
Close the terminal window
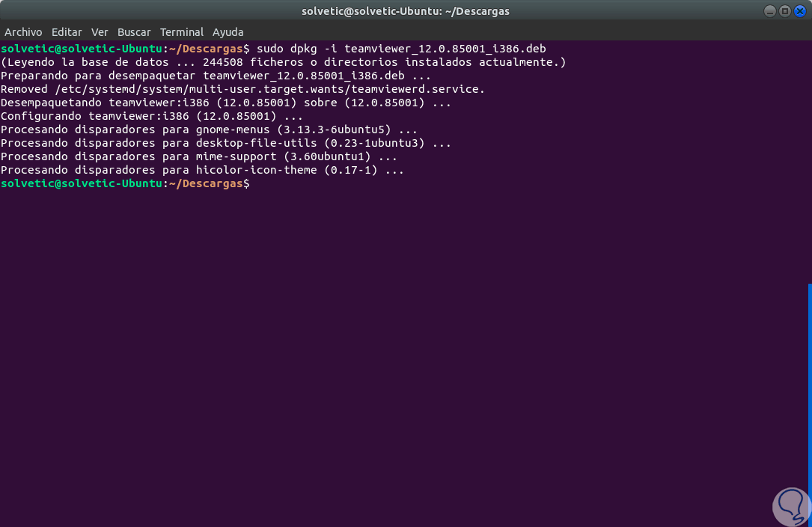[x=799, y=11]
